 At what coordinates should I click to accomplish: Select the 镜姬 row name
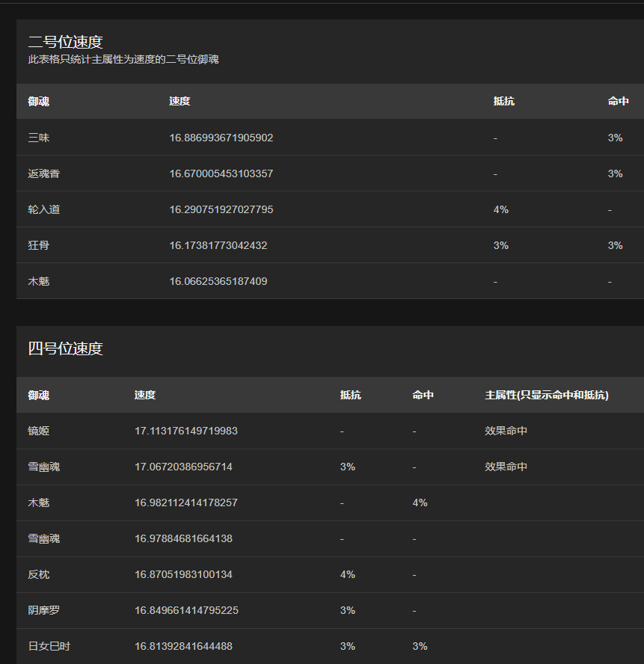(x=39, y=431)
